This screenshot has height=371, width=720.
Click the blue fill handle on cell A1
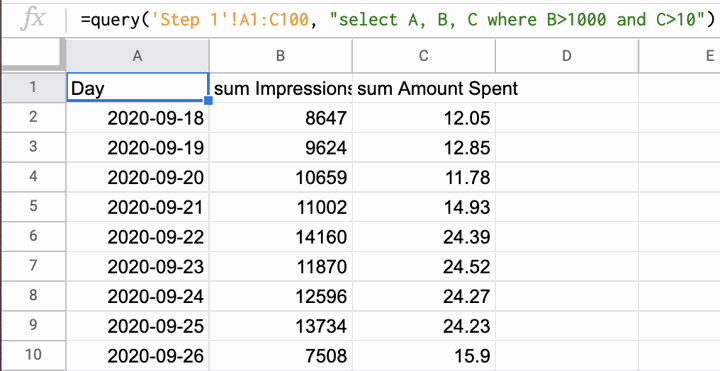click(x=208, y=101)
